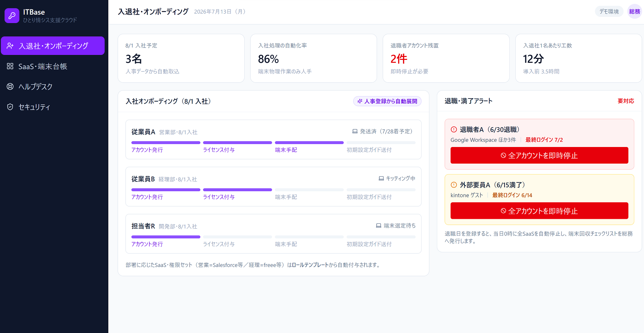
Task: Click 営業部・8/1入社 next to 従業員A
Action: tap(178, 132)
